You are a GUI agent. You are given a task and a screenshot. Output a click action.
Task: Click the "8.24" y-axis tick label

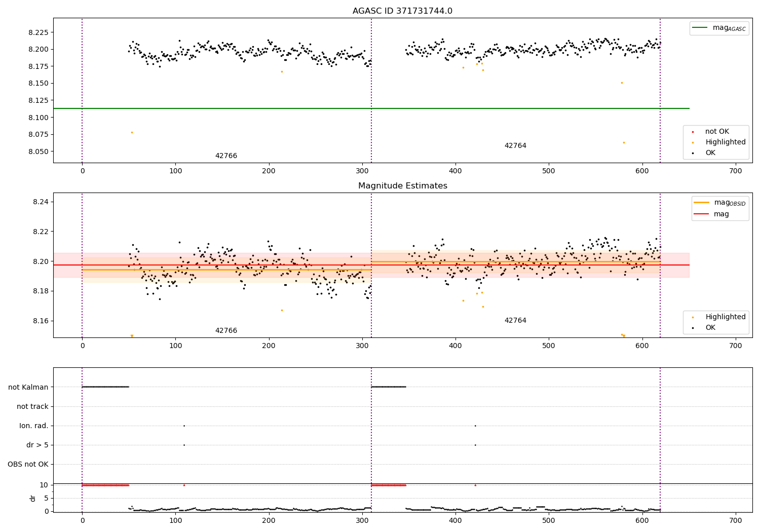pyautogui.click(x=40, y=202)
